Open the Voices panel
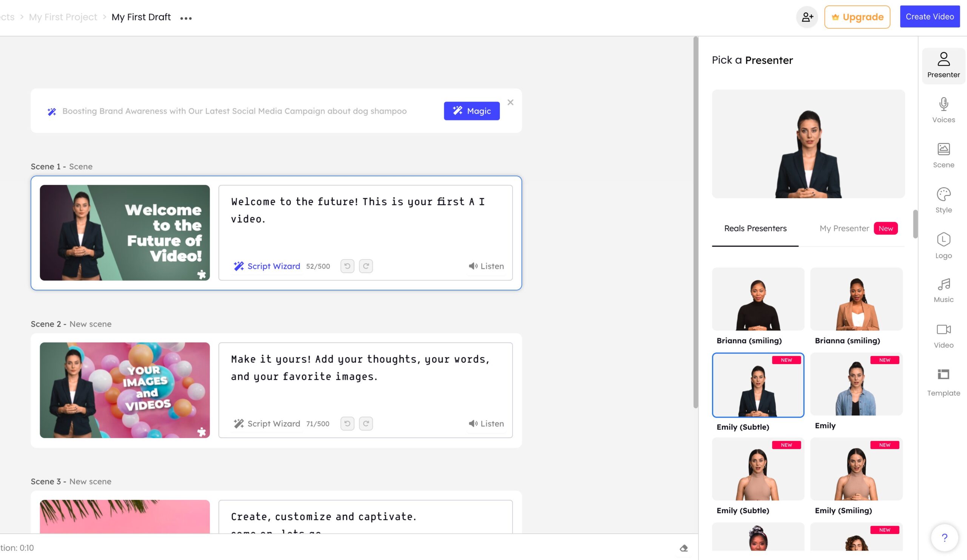The width and height of the screenshot is (967, 560). click(x=943, y=110)
